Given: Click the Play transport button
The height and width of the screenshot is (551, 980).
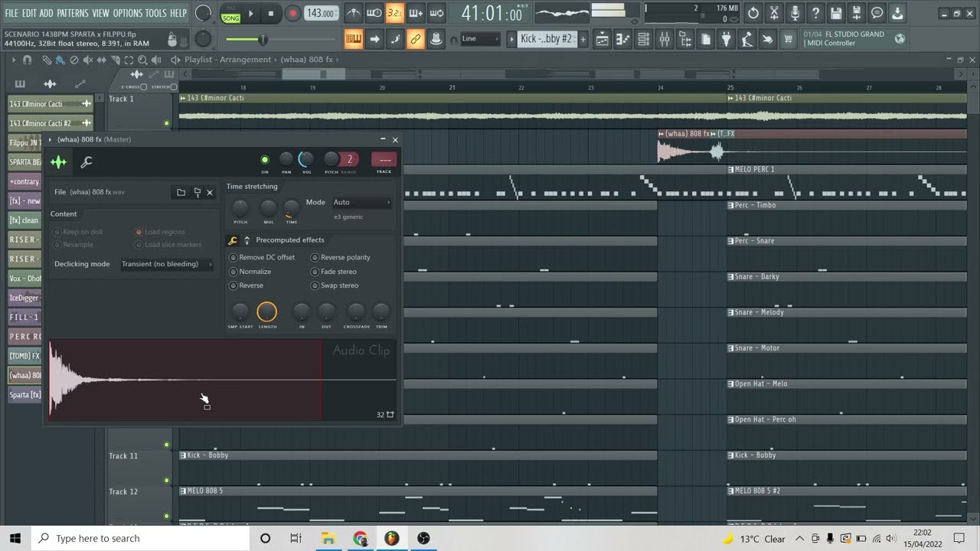Looking at the screenshot, I should (250, 13).
